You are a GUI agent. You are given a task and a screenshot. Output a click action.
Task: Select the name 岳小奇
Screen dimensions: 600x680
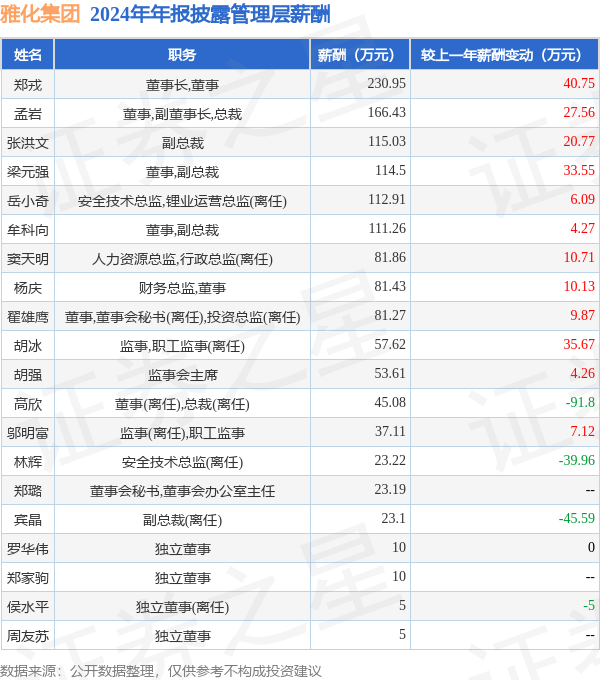pos(28,201)
